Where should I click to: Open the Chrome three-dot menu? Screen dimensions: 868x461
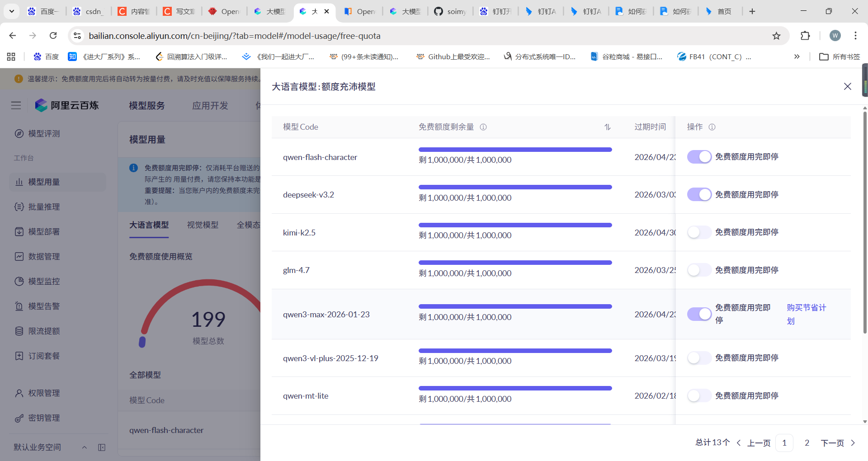[x=855, y=36]
